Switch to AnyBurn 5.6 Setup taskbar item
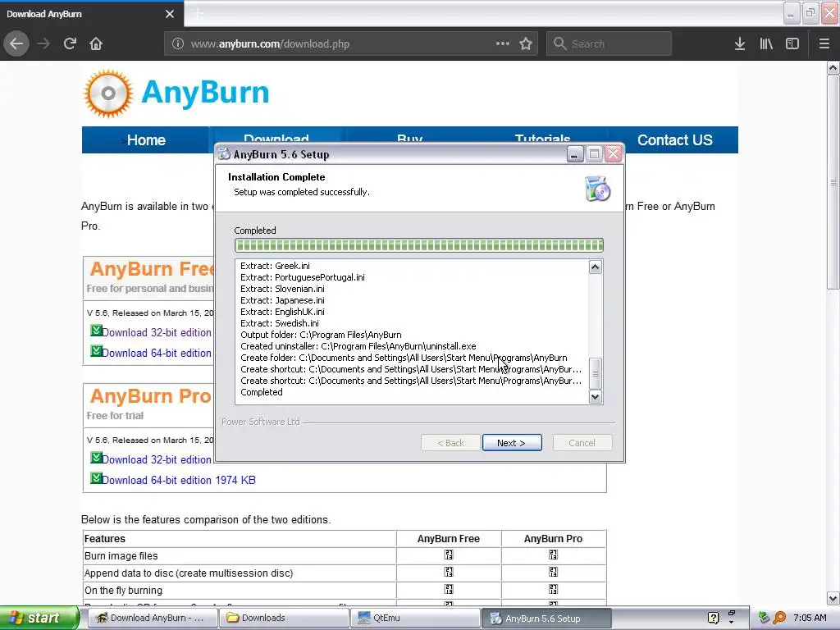This screenshot has height=630, width=840. [546, 618]
